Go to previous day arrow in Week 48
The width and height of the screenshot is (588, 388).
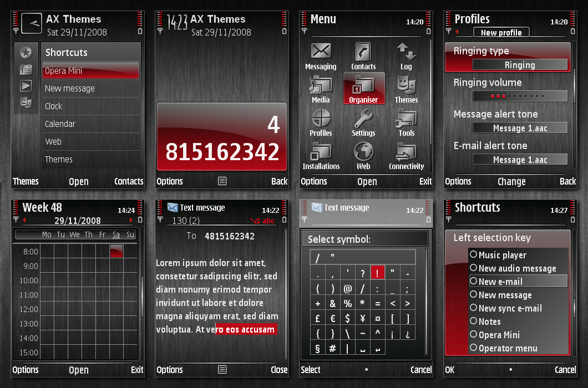[24, 220]
